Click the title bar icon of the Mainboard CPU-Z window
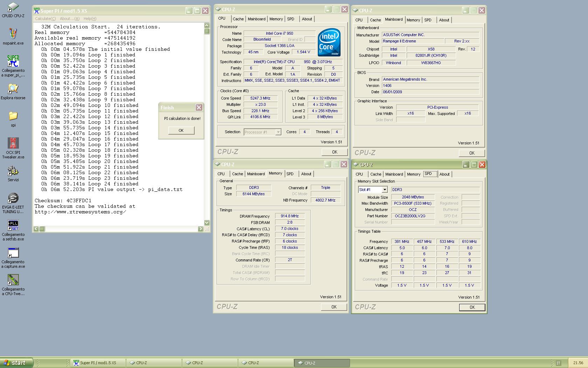This screenshot has height=368, width=588. tap(355, 11)
